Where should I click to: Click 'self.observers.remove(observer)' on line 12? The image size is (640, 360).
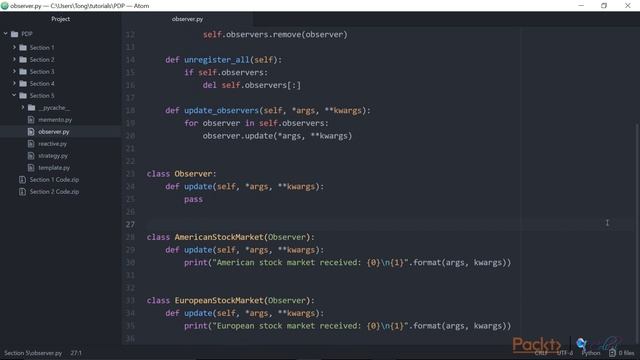click(275, 35)
